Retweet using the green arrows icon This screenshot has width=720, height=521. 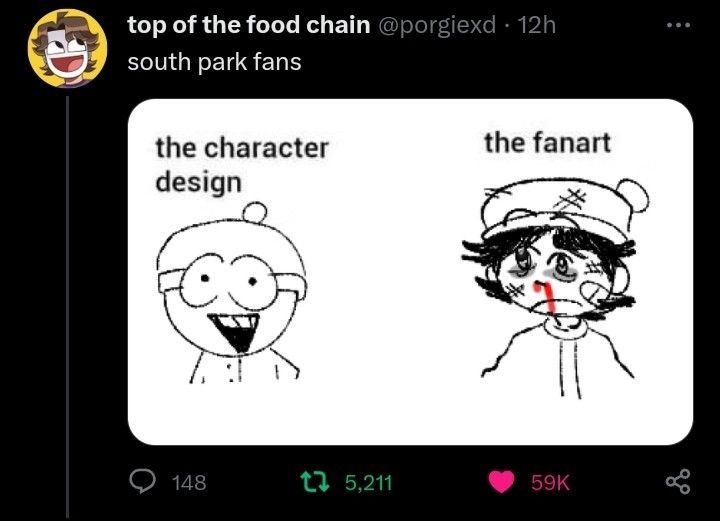[x=315, y=482]
